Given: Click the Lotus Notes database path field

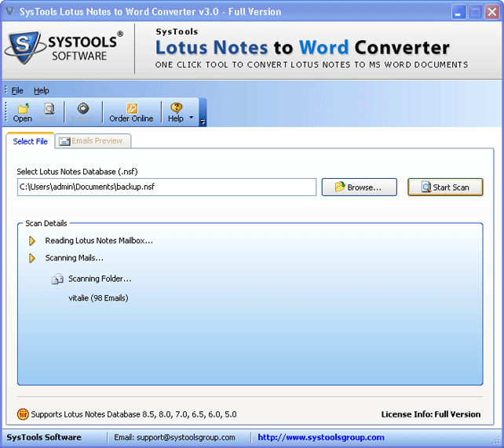Looking at the screenshot, I should [166, 187].
